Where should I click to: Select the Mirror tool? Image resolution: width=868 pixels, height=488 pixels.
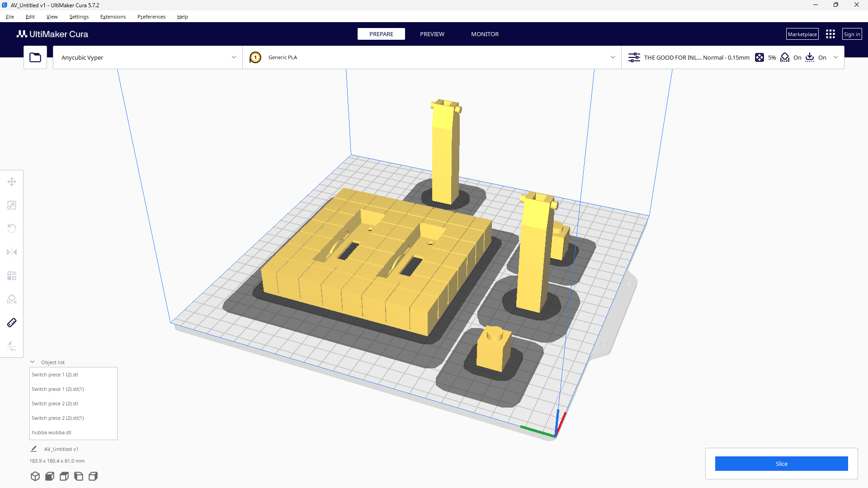click(x=12, y=252)
